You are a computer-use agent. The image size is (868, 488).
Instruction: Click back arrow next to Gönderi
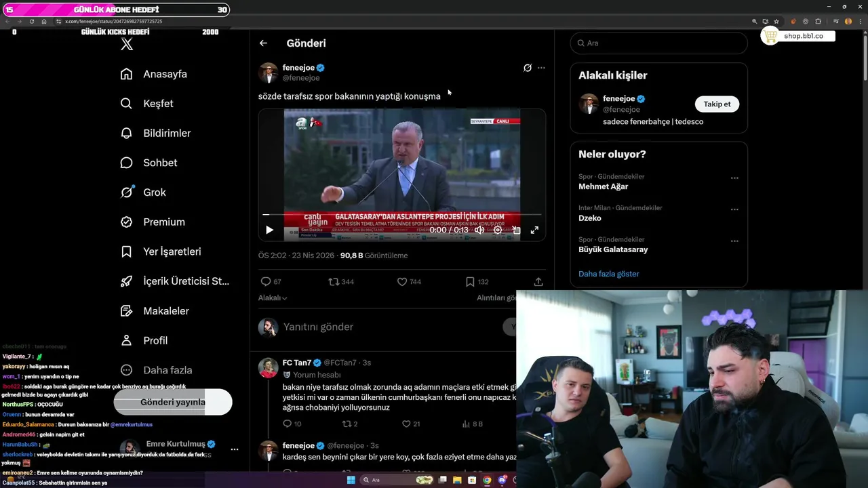click(x=263, y=43)
